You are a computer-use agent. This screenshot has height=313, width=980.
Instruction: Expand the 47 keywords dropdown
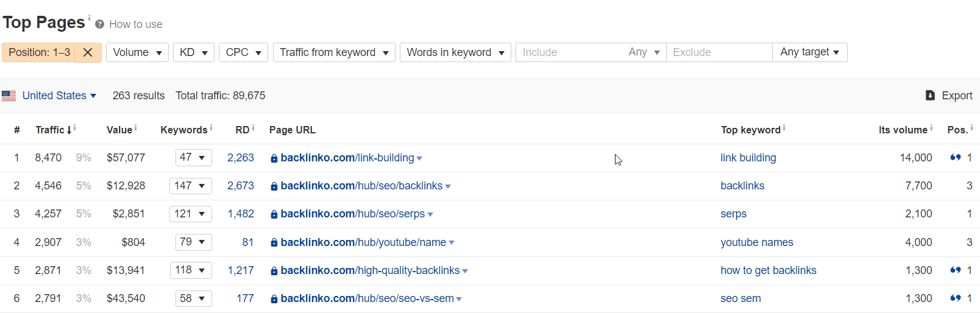(193, 158)
